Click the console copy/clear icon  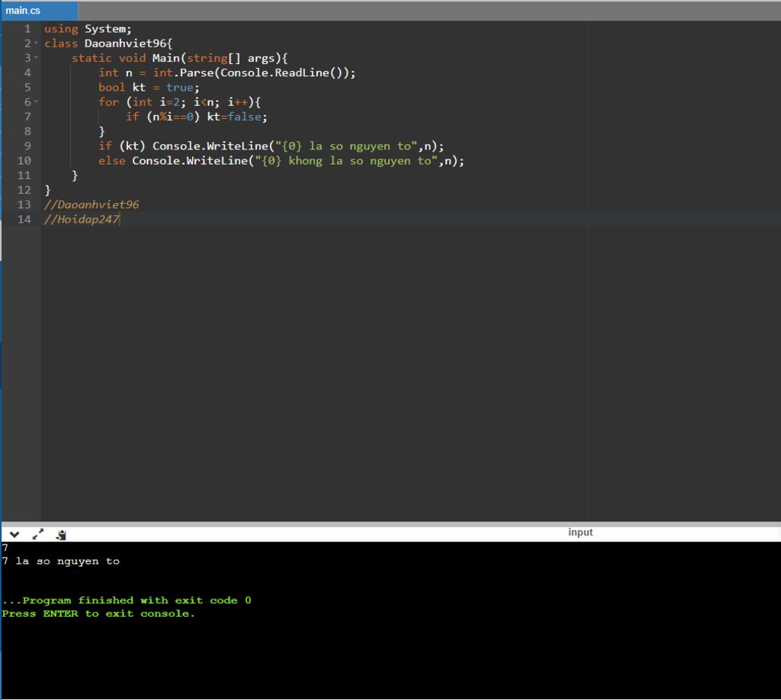pos(61,535)
